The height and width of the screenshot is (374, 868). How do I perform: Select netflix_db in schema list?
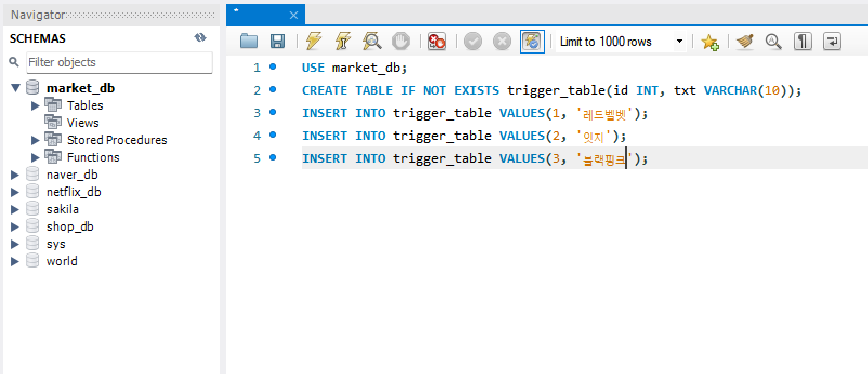tap(74, 192)
